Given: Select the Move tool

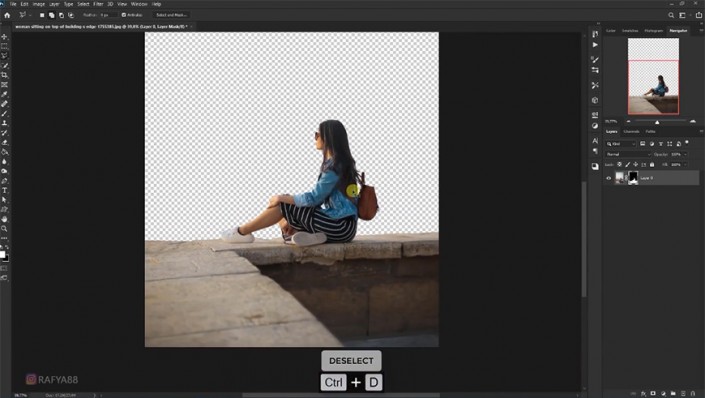Looking at the screenshot, I should (x=4, y=36).
